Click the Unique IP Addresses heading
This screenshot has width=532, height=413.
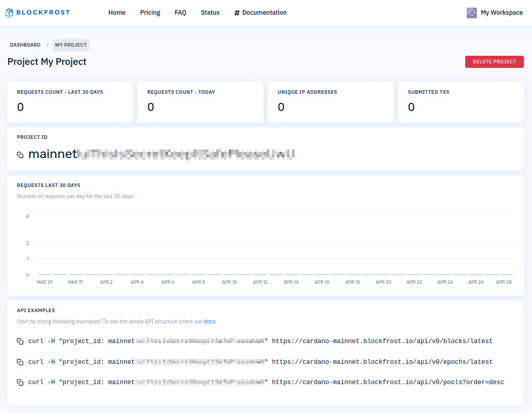307,92
